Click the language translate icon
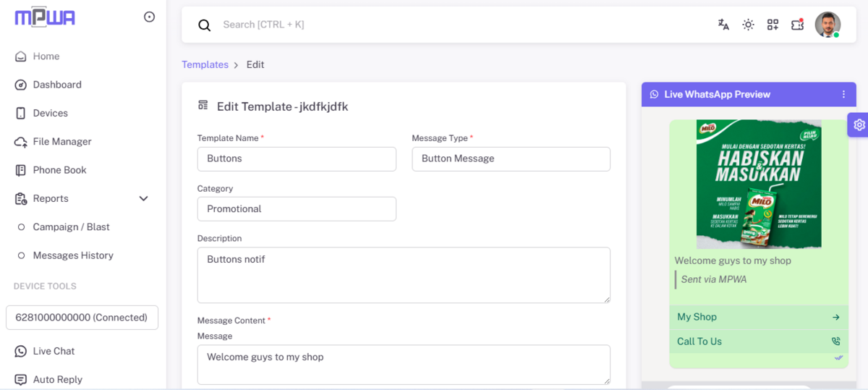The width and height of the screenshot is (868, 390). pos(723,25)
